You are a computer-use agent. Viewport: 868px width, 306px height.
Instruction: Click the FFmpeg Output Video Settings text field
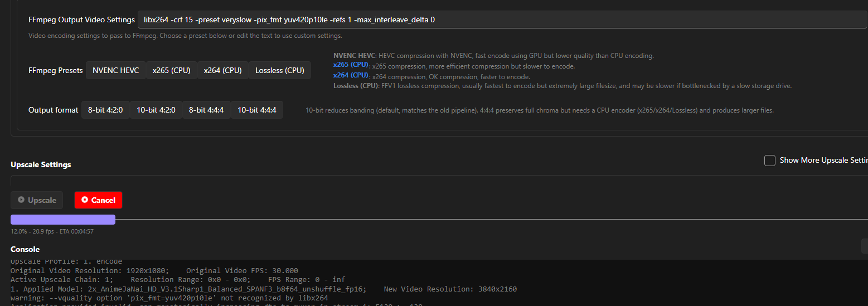(502, 20)
